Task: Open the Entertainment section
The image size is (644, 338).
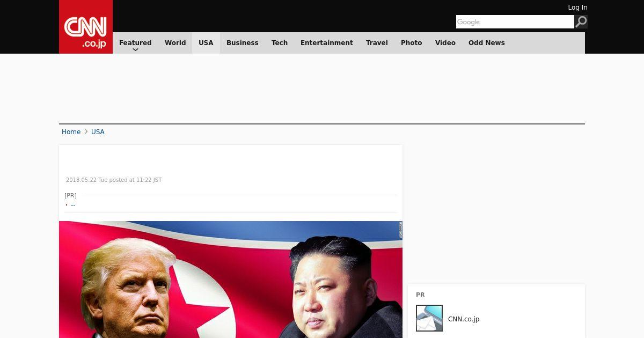Action: (x=327, y=43)
